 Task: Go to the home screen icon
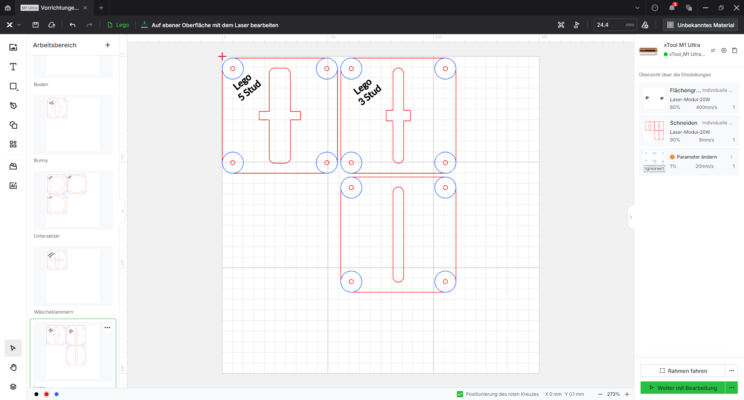click(8, 8)
